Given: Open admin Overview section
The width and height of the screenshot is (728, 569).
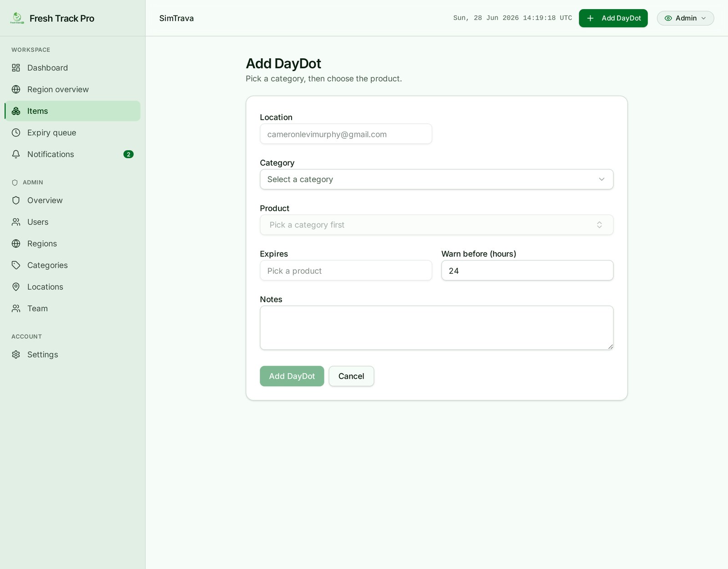Looking at the screenshot, I should [72, 200].
